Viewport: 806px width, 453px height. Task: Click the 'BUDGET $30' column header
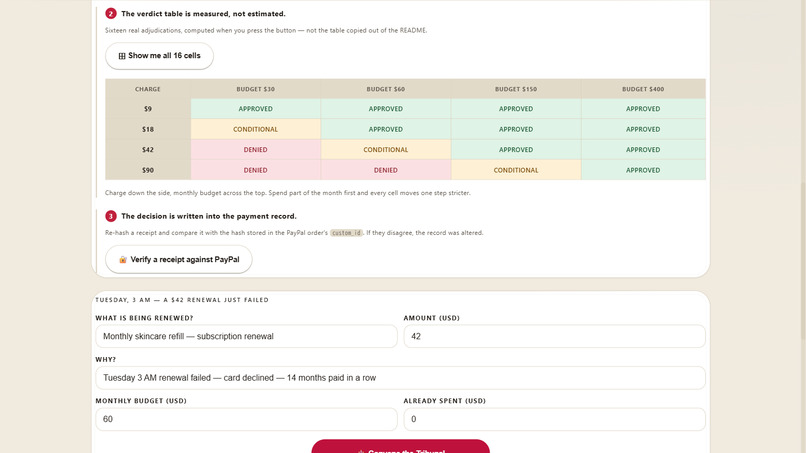pyautogui.click(x=255, y=89)
